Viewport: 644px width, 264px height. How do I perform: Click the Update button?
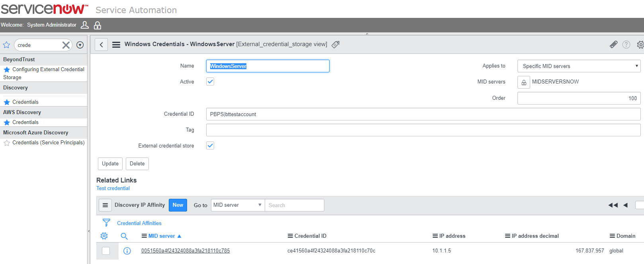pos(110,164)
